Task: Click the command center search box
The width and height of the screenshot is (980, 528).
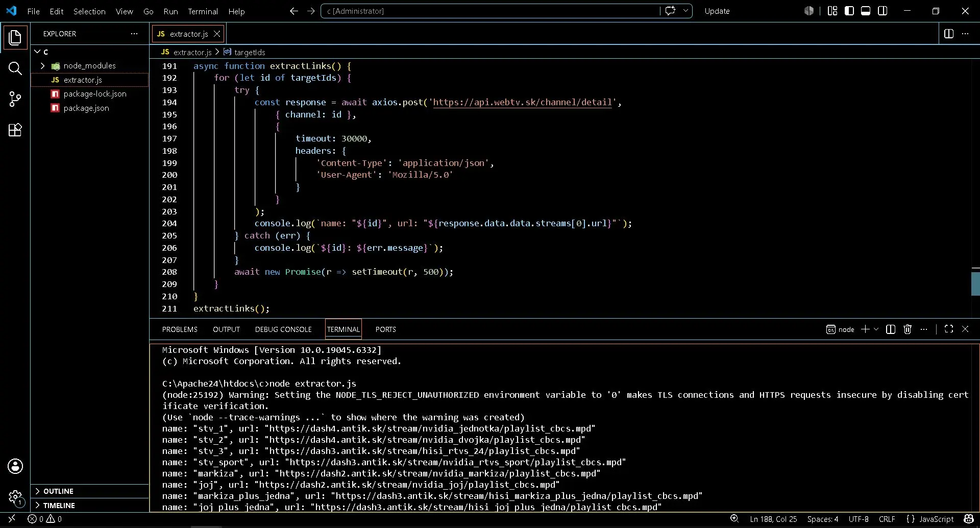Action: (490, 11)
